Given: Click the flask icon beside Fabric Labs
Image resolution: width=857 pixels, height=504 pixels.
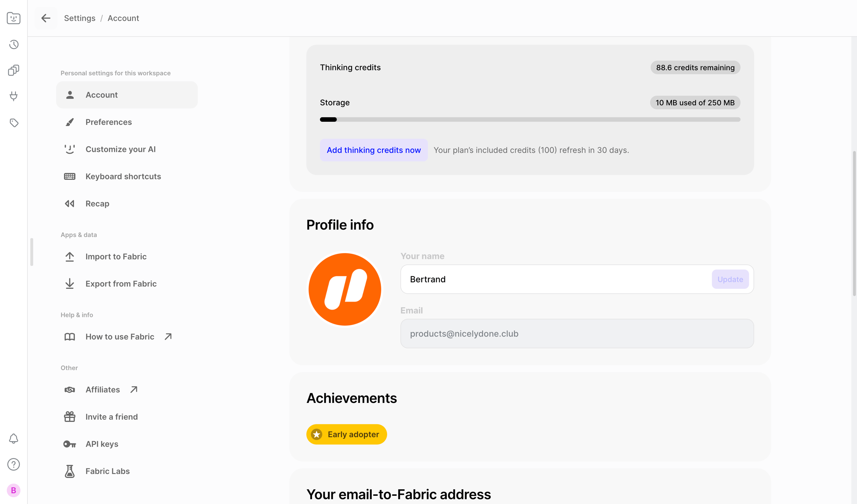Looking at the screenshot, I should [x=70, y=471].
